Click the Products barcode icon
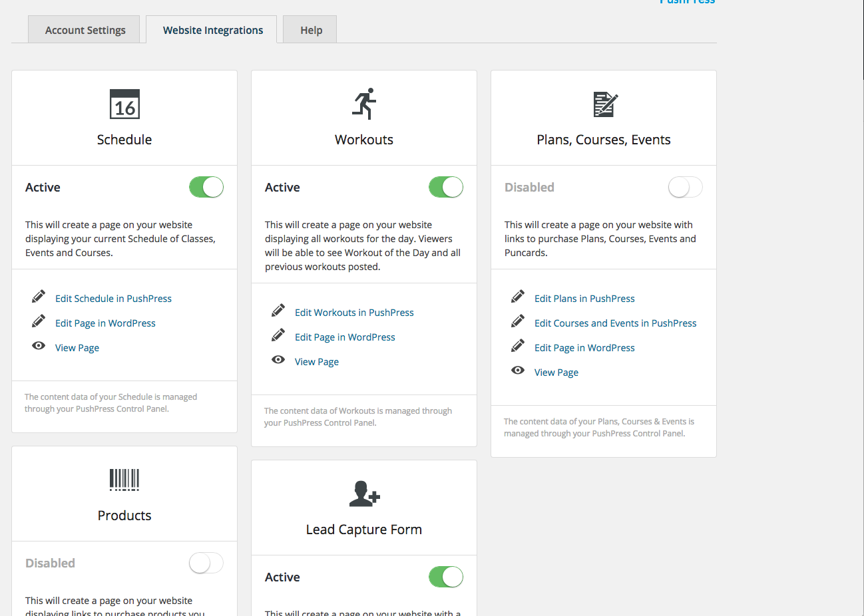The width and height of the screenshot is (864, 616). coord(124,480)
